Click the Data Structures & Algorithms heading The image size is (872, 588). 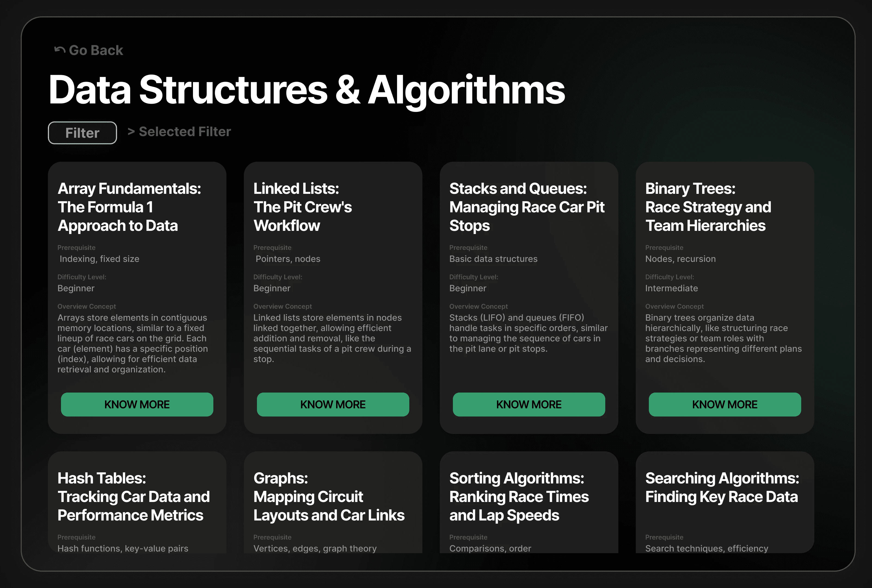[x=306, y=90]
